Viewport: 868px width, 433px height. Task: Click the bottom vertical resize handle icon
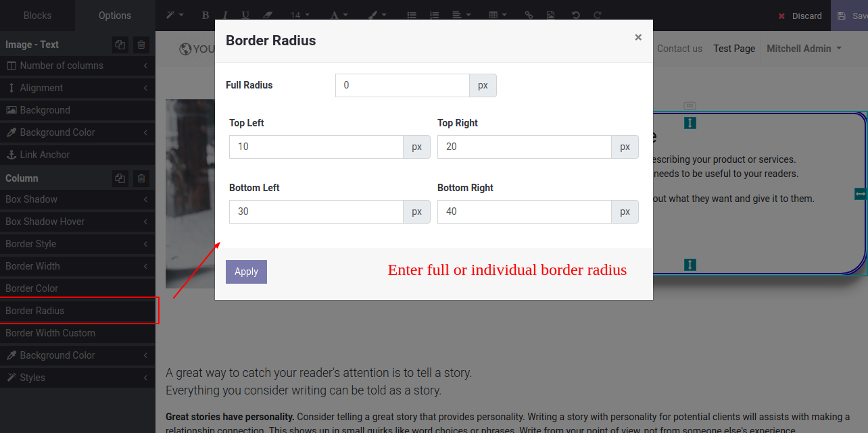[690, 265]
